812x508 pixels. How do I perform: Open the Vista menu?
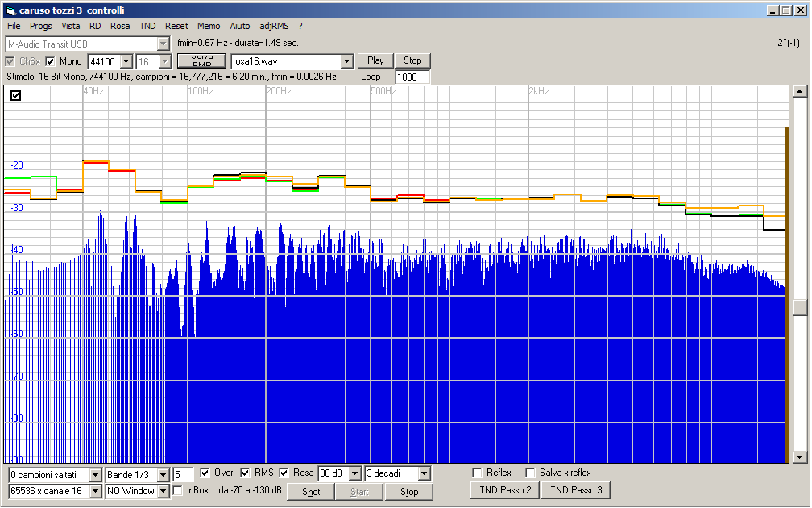pos(70,26)
